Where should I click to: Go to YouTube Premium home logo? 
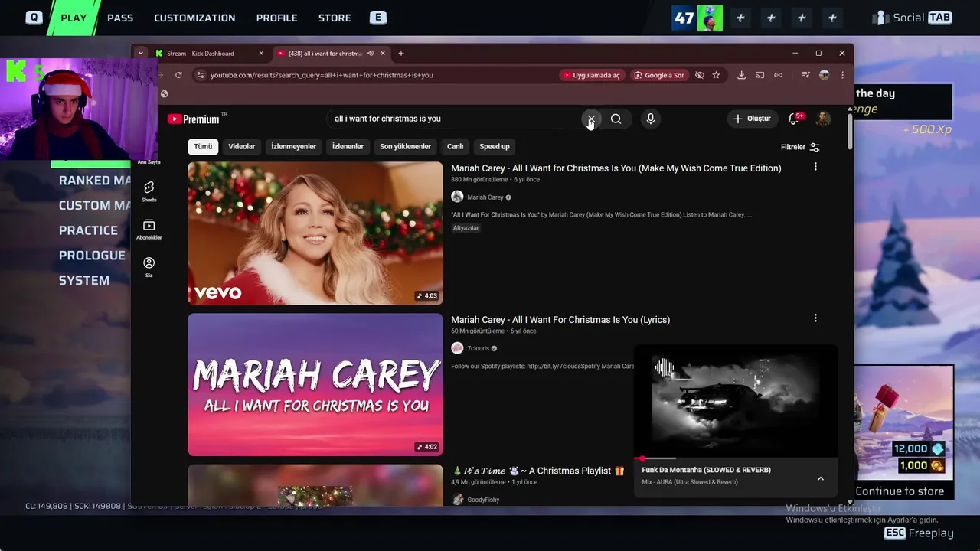[x=194, y=119]
